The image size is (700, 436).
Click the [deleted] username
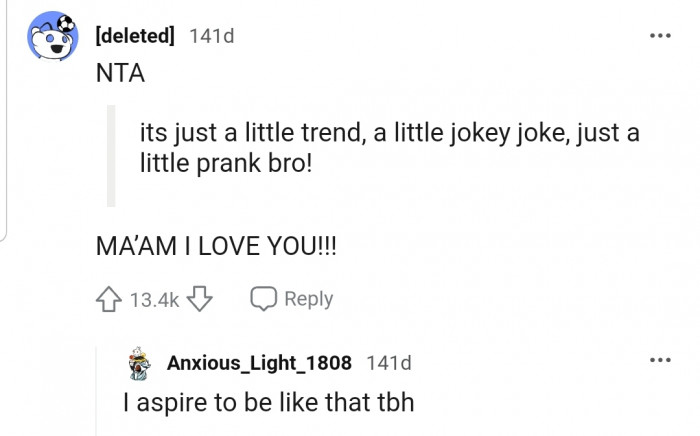tap(134, 37)
